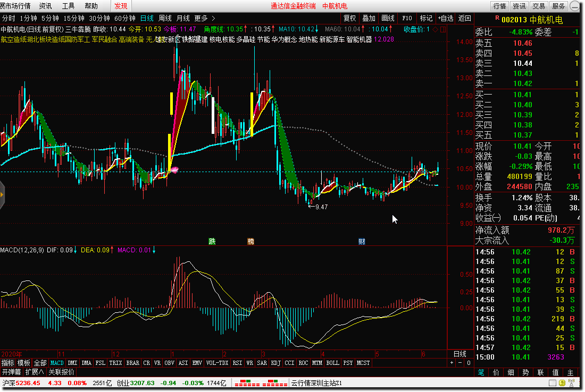The width and height of the screenshot is (585, 392).
Task: Click the yellow upload badge icon in the status bar
Action: coord(562,383)
